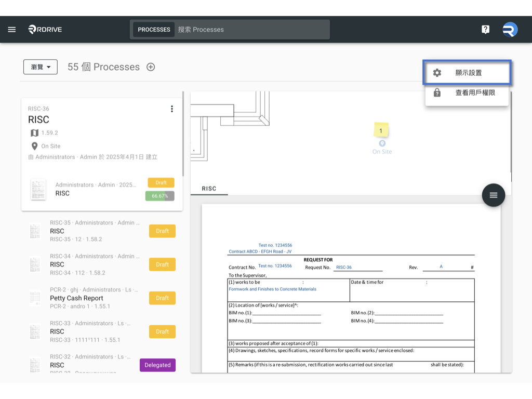Viewport: 532px width, 399px height.
Task: Click the PROCESSES search filter chip
Action: point(154,30)
